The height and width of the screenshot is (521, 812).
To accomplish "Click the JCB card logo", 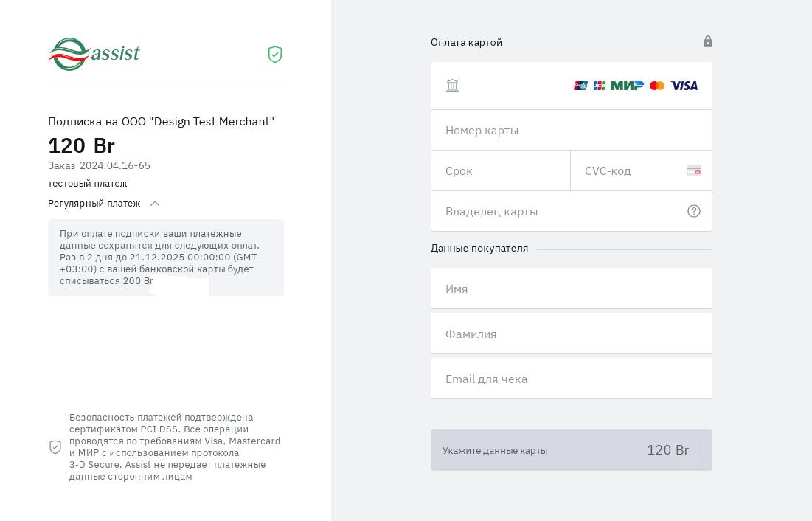I will [600, 86].
